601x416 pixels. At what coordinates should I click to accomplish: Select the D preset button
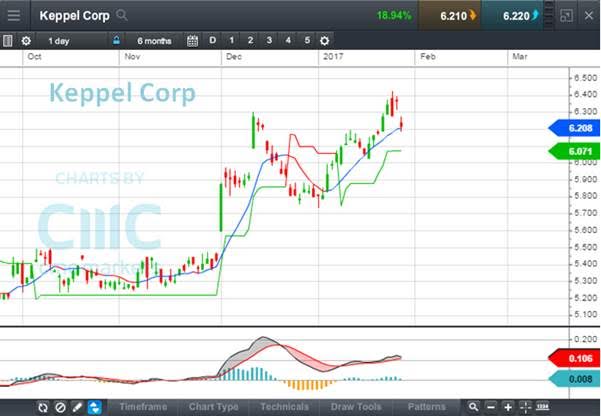pos(212,40)
